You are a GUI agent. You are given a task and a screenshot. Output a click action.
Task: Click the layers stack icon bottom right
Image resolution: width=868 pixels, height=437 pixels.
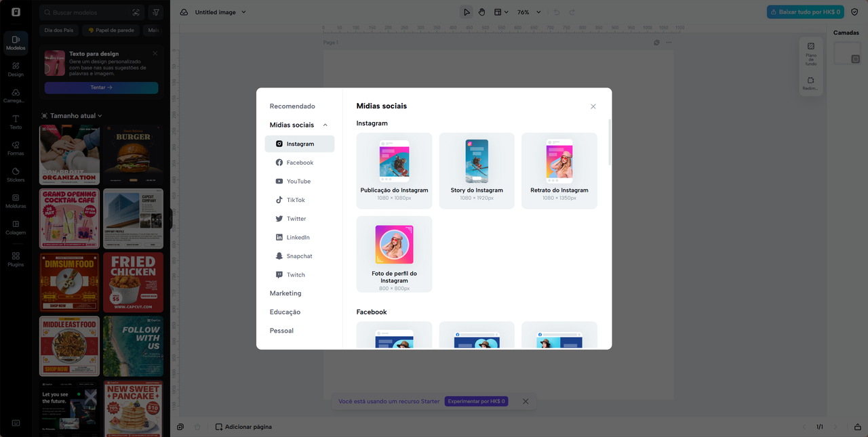[857, 427]
